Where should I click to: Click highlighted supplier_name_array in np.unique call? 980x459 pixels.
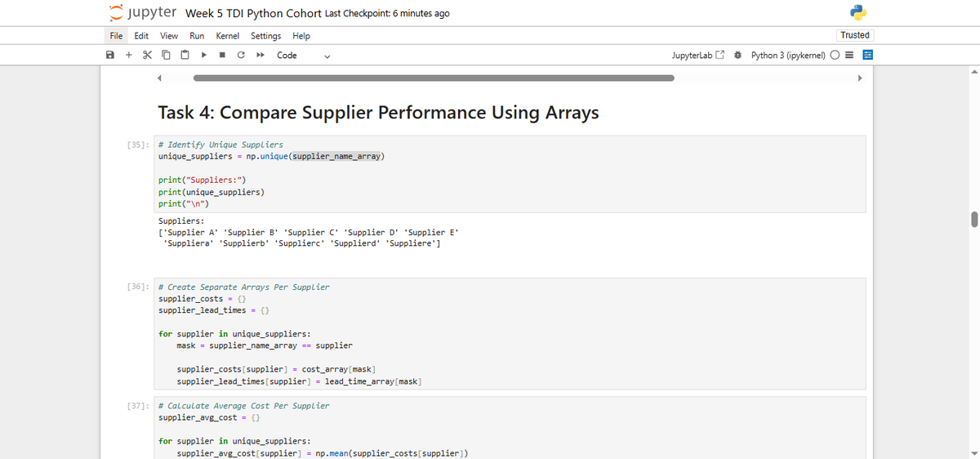[x=336, y=155]
